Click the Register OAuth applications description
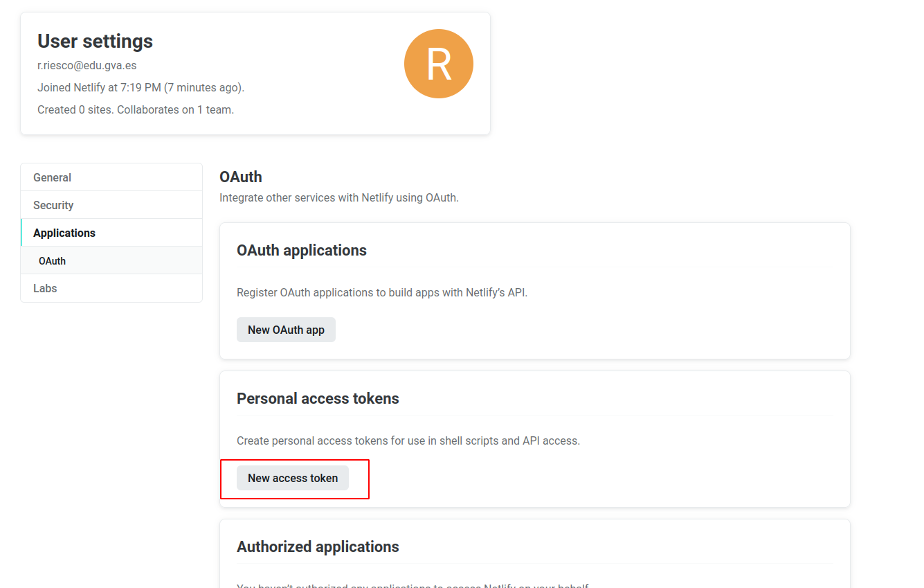924x588 pixels. click(x=381, y=292)
